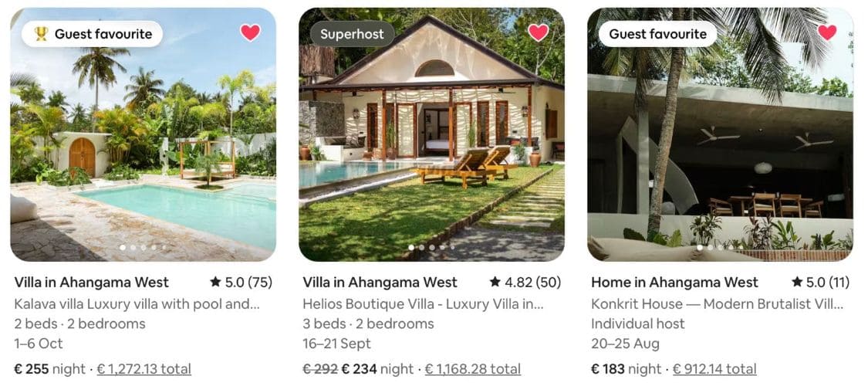
Task: Select image carousel dots on Helios villa photo
Action: tap(431, 248)
